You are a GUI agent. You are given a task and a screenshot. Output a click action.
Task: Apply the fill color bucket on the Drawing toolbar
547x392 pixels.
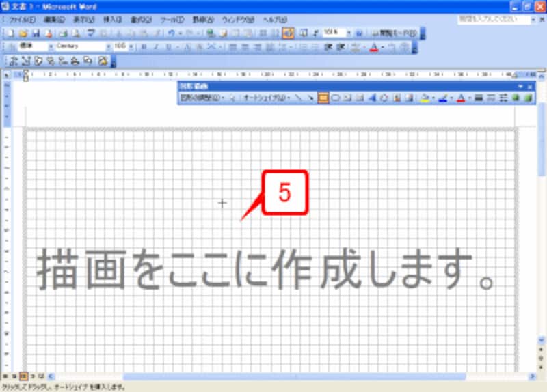coord(425,98)
